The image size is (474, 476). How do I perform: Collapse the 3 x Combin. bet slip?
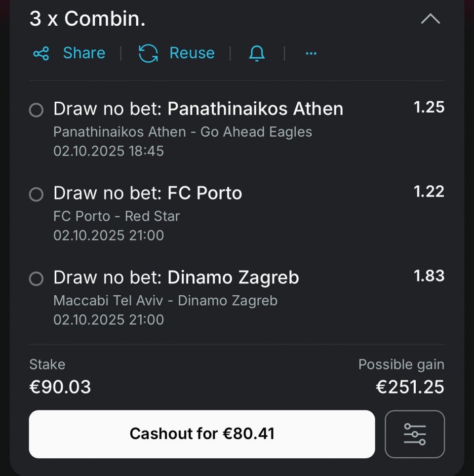point(430,19)
